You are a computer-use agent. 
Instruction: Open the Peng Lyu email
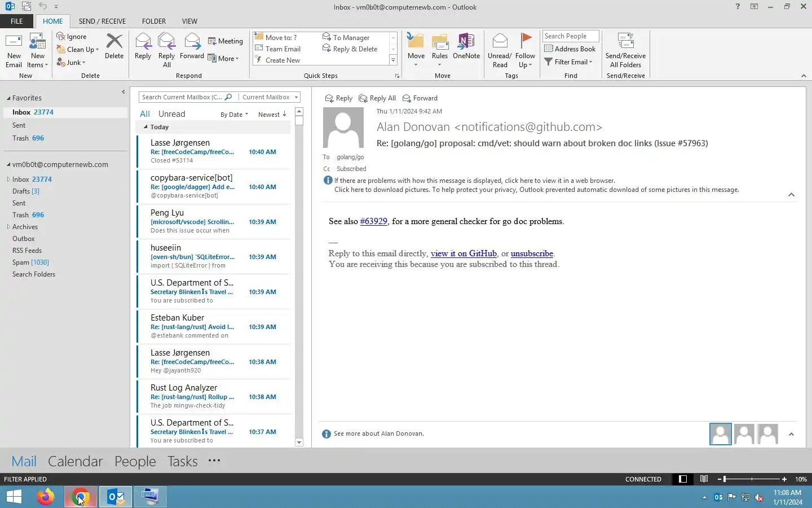(x=213, y=221)
